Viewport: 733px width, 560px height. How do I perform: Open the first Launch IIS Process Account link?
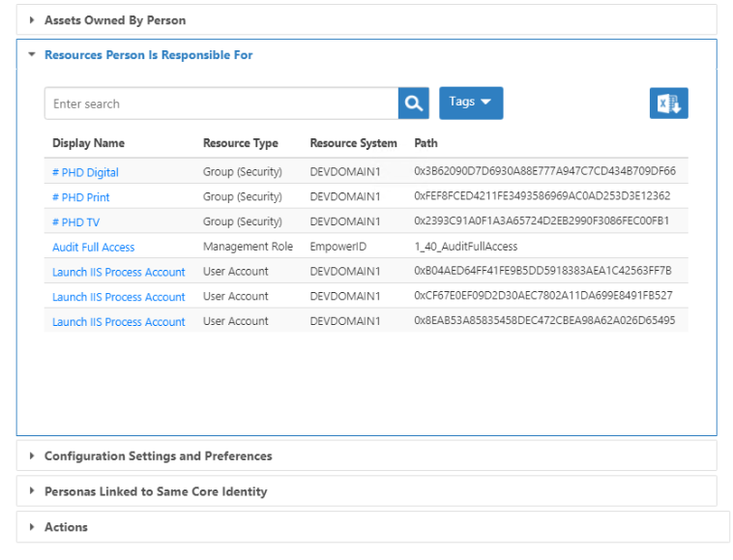(118, 273)
